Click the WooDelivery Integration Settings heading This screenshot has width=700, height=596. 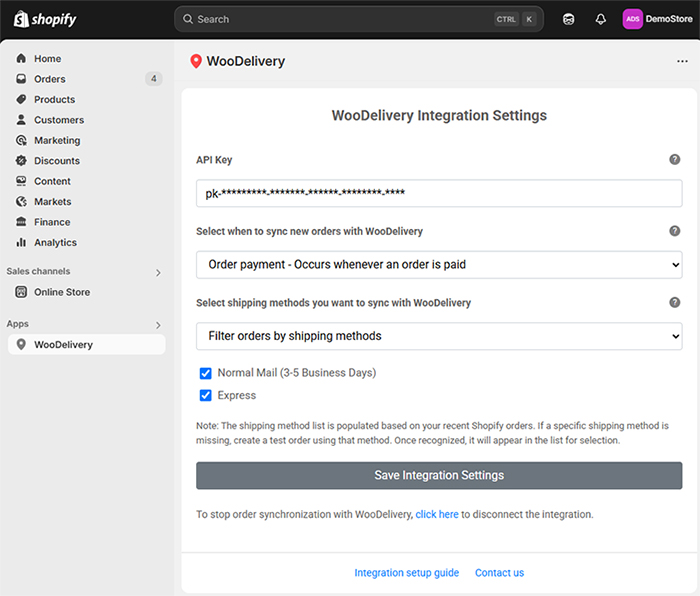(439, 115)
